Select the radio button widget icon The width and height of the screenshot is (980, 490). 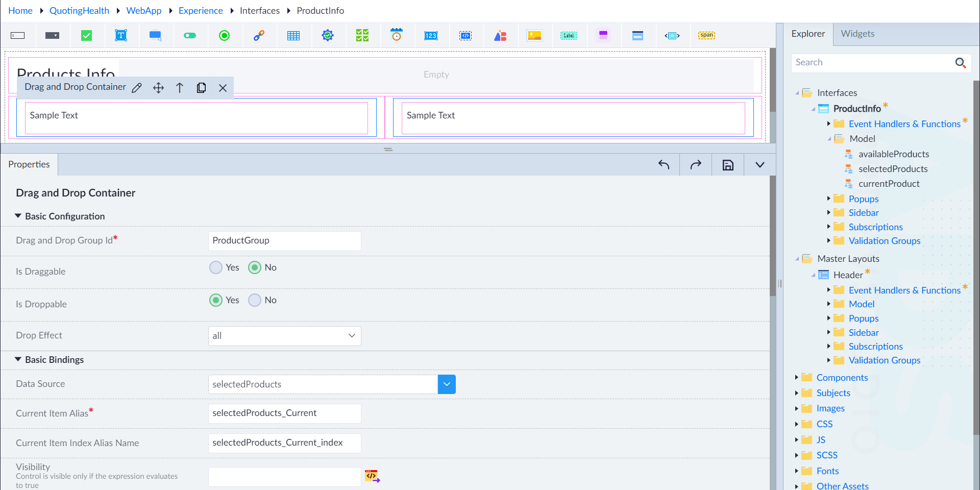coord(224,35)
